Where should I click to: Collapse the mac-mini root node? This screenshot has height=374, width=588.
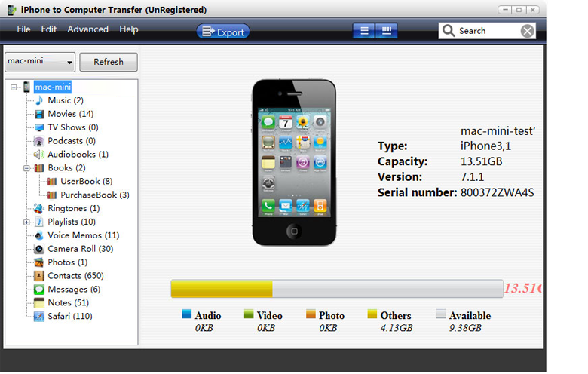pos(14,87)
